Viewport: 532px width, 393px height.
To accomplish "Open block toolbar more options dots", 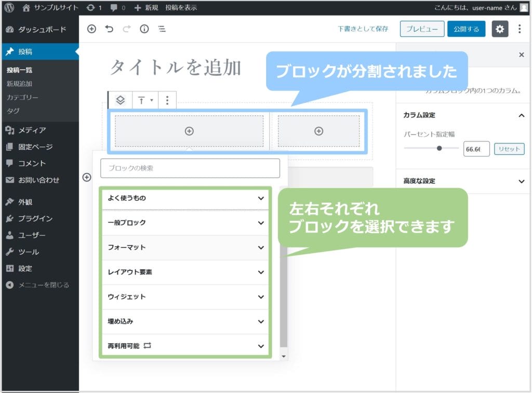I will point(167,100).
